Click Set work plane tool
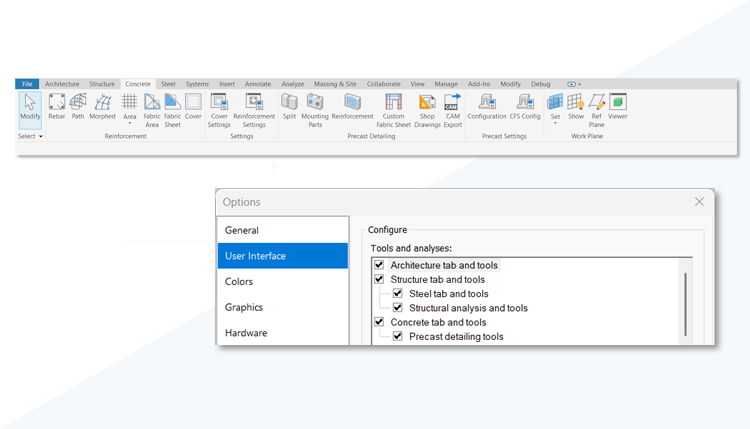The height and width of the screenshot is (429, 750). click(x=555, y=106)
